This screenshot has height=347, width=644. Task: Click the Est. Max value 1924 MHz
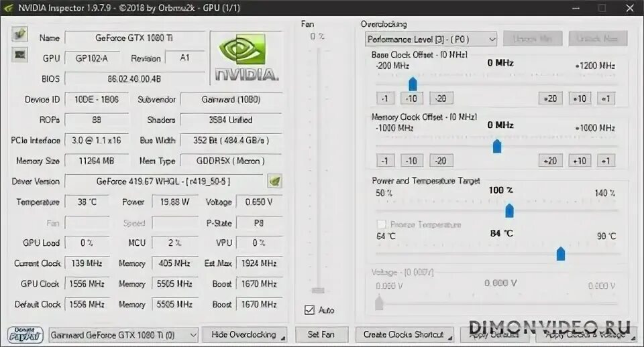259,263
